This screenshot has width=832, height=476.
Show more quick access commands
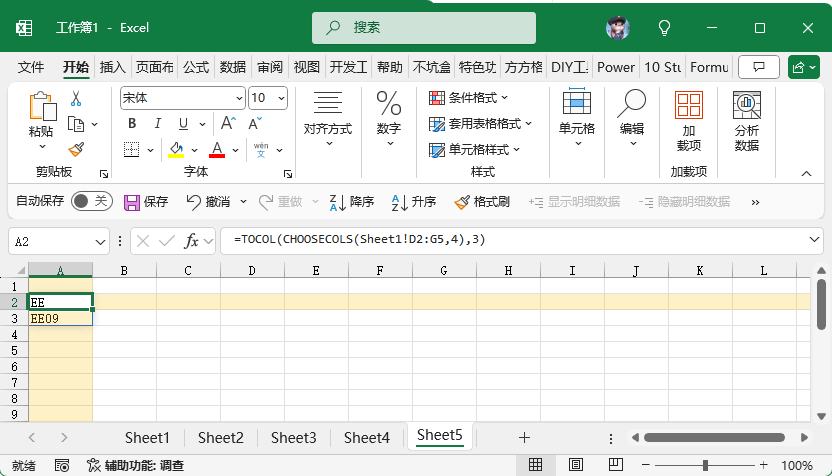(x=755, y=202)
